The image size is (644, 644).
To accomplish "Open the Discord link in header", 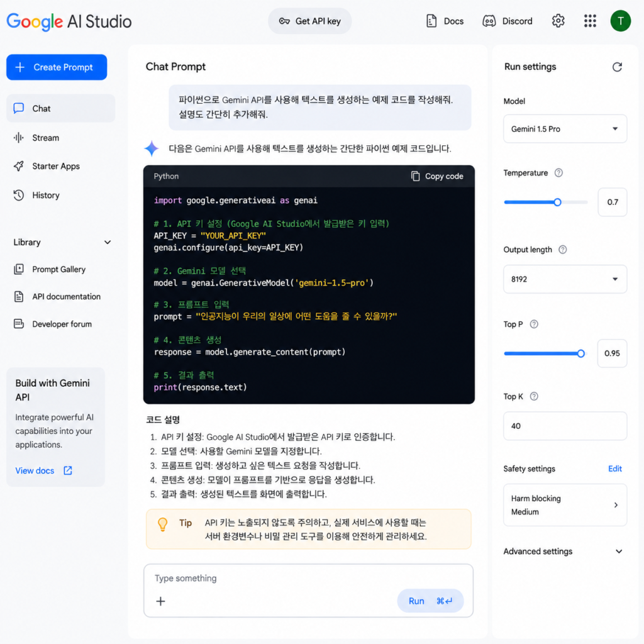I will 508,21.
